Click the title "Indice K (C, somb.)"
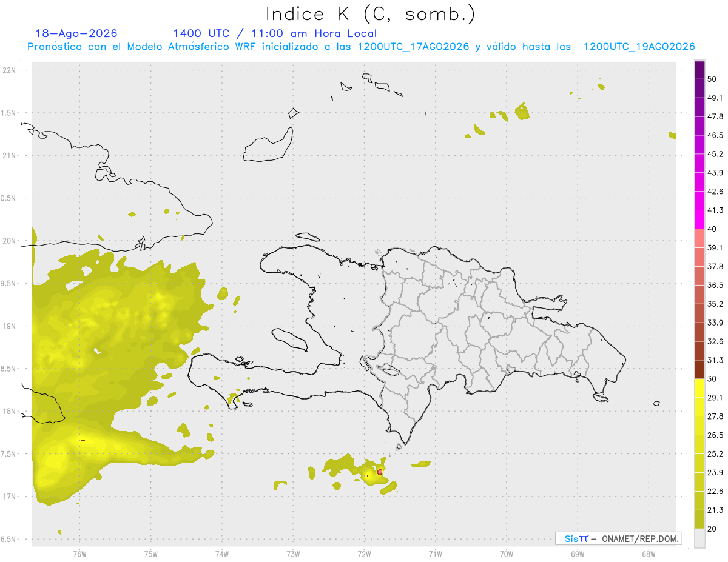The width and height of the screenshot is (728, 562). pos(371,14)
